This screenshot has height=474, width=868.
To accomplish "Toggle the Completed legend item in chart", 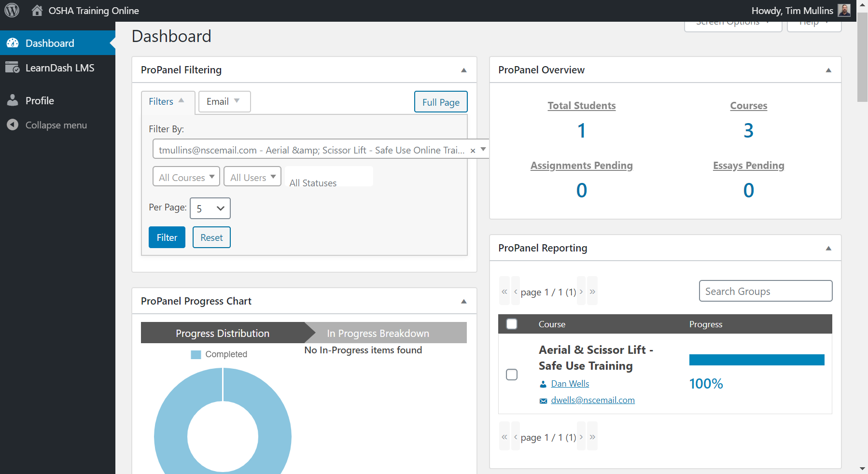I will point(219,354).
